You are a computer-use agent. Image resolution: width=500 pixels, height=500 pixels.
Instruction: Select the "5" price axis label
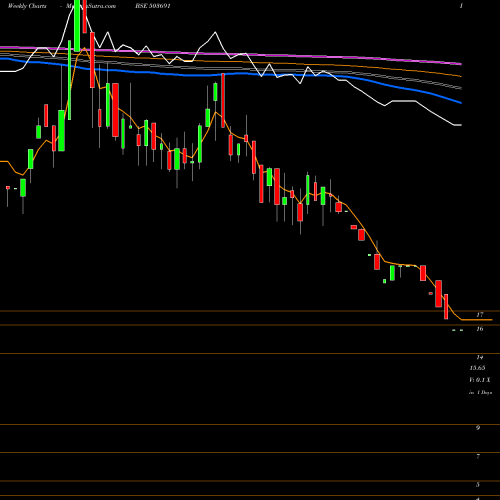(x=478, y=485)
